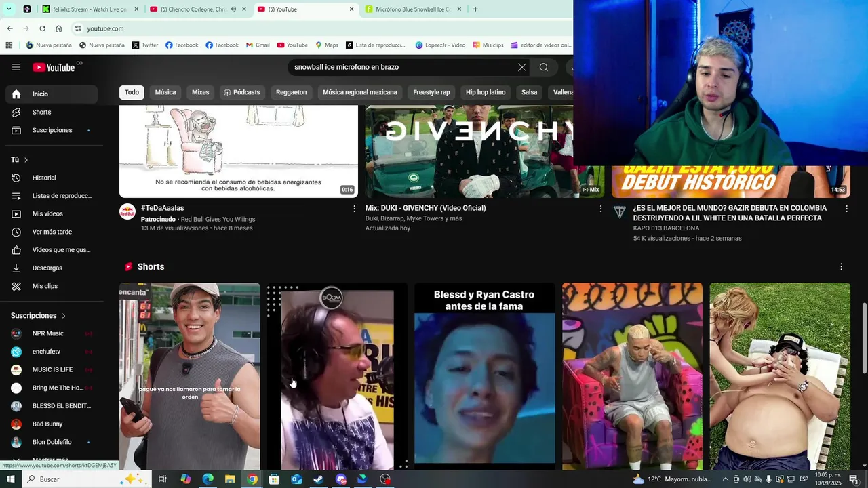
Task: Open Mis clips in the sidebar
Action: tap(52, 286)
